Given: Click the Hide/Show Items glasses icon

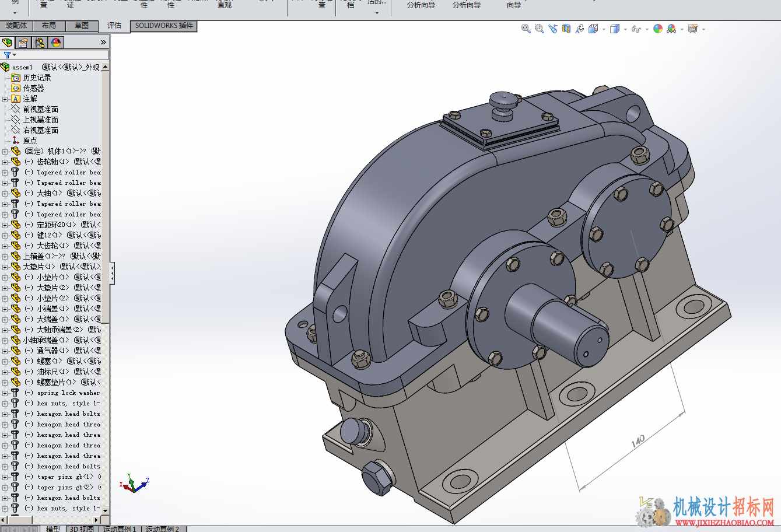Looking at the screenshot, I should 636,29.
